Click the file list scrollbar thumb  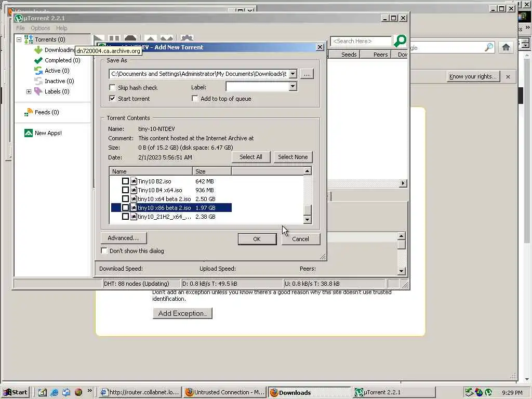tap(308, 210)
